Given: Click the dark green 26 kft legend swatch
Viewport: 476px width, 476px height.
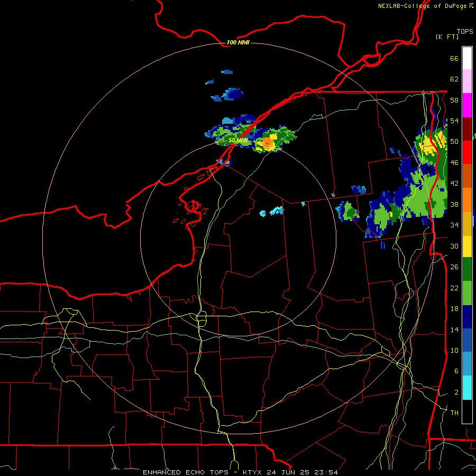Looking at the screenshot, I should tap(467, 269).
